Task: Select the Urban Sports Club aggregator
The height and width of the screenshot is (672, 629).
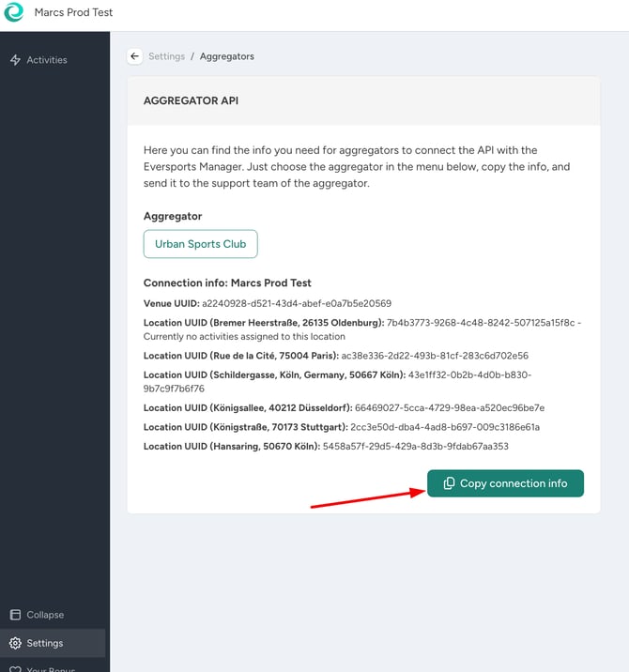Action: [200, 244]
